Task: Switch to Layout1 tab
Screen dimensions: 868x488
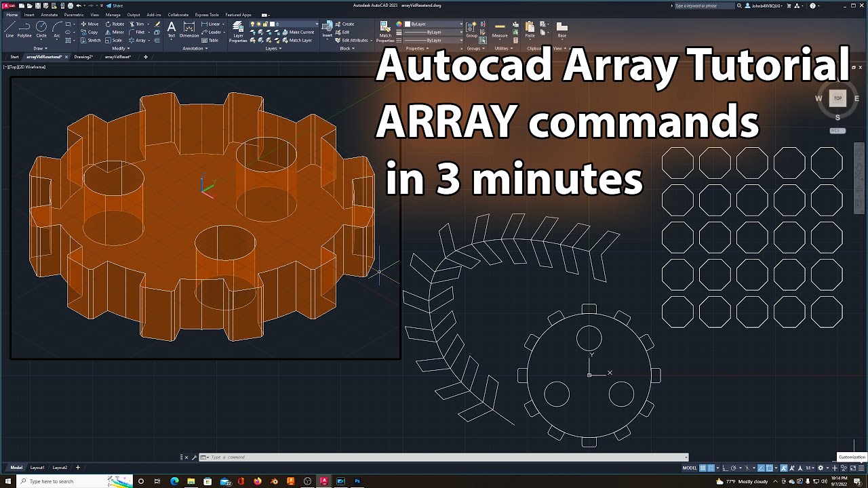Action: [37, 468]
